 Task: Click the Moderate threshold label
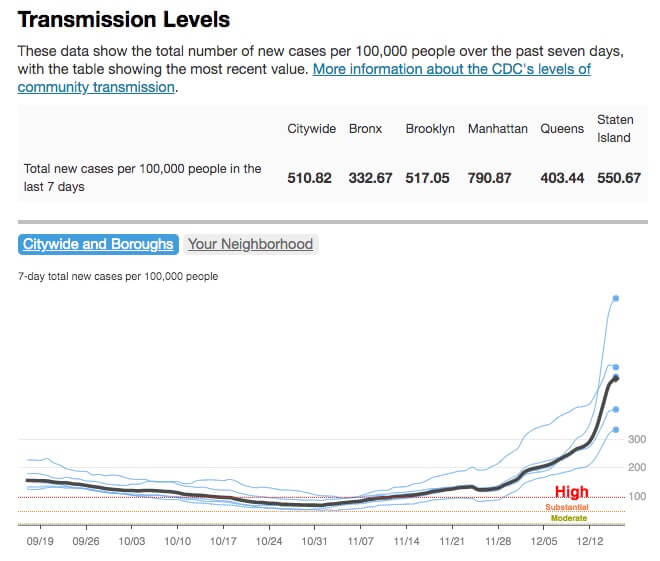pyautogui.click(x=569, y=518)
